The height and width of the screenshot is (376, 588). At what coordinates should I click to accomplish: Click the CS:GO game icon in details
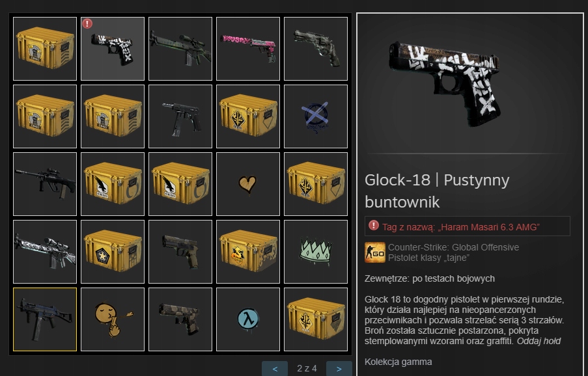click(375, 252)
